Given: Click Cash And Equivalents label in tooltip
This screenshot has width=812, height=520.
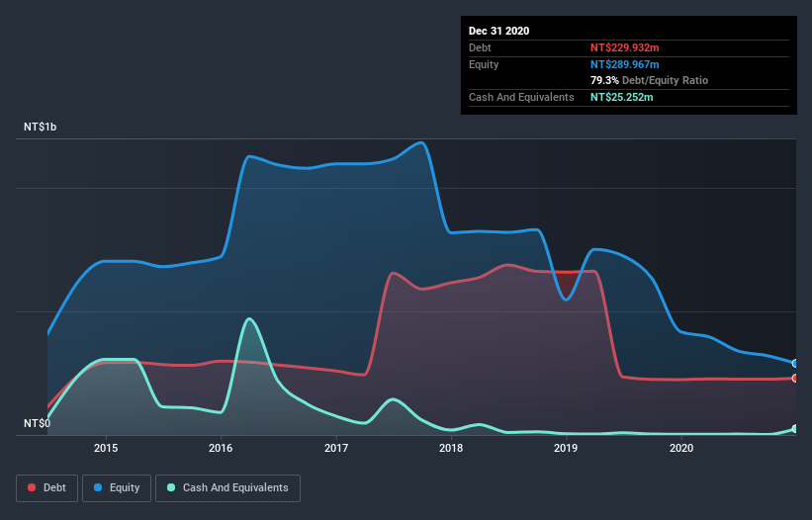Looking at the screenshot, I should coord(521,97).
